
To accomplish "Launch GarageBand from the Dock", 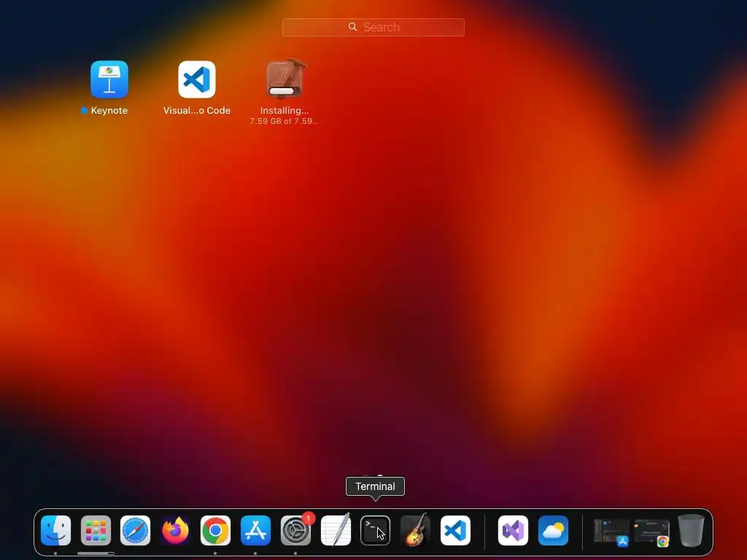I will (415, 530).
